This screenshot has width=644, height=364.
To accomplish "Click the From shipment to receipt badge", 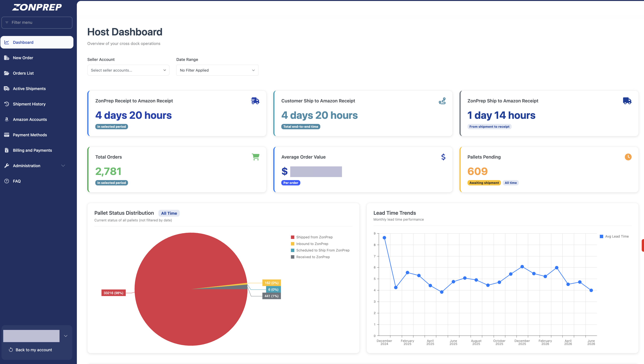I will 489,127.
